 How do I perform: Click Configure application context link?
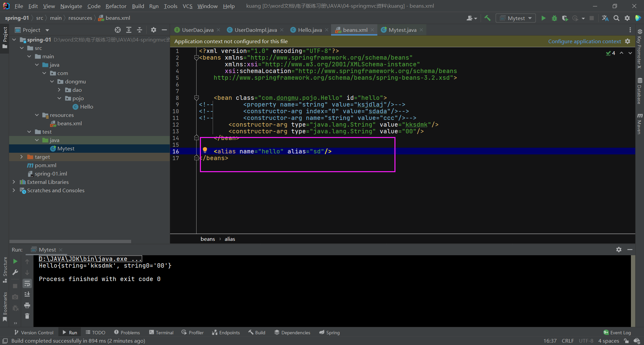pyautogui.click(x=584, y=41)
